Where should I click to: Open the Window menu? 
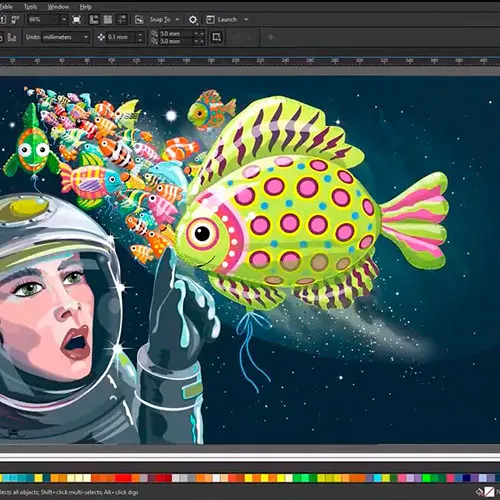pos(58,7)
